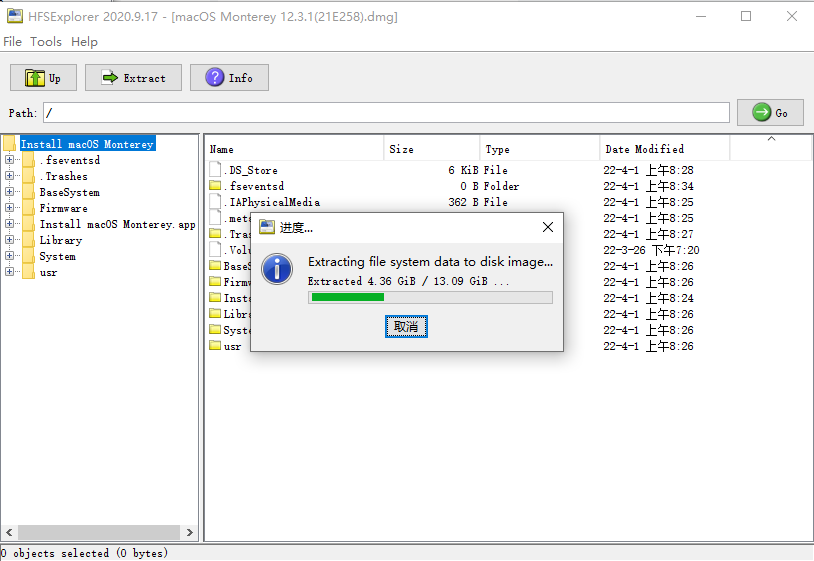Select Install macOS Monterey.app in tree

pyautogui.click(x=117, y=224)
